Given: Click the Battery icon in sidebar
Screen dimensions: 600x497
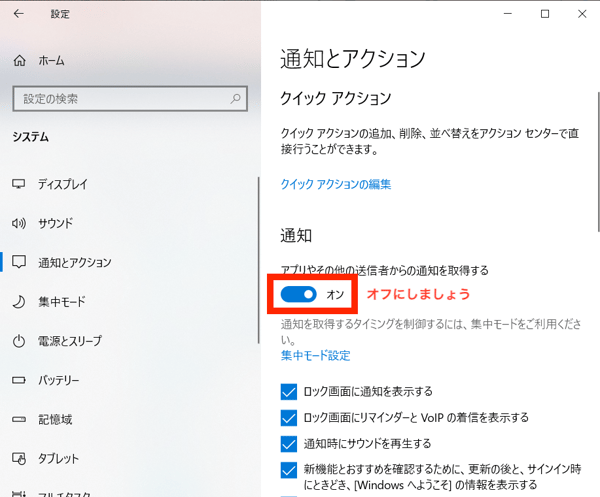Looking at the screenshot, I should tap(18, 380).
